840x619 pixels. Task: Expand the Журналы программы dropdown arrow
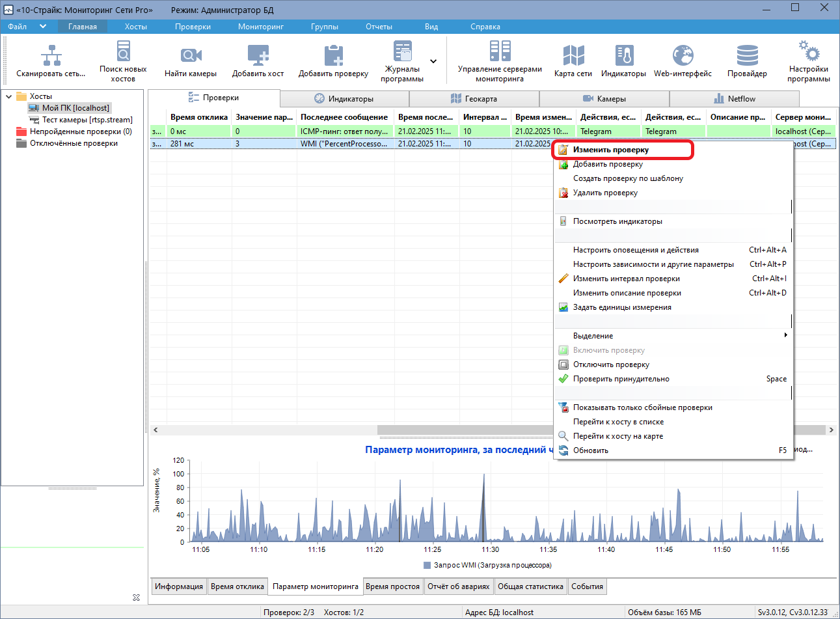click(433, 61)
